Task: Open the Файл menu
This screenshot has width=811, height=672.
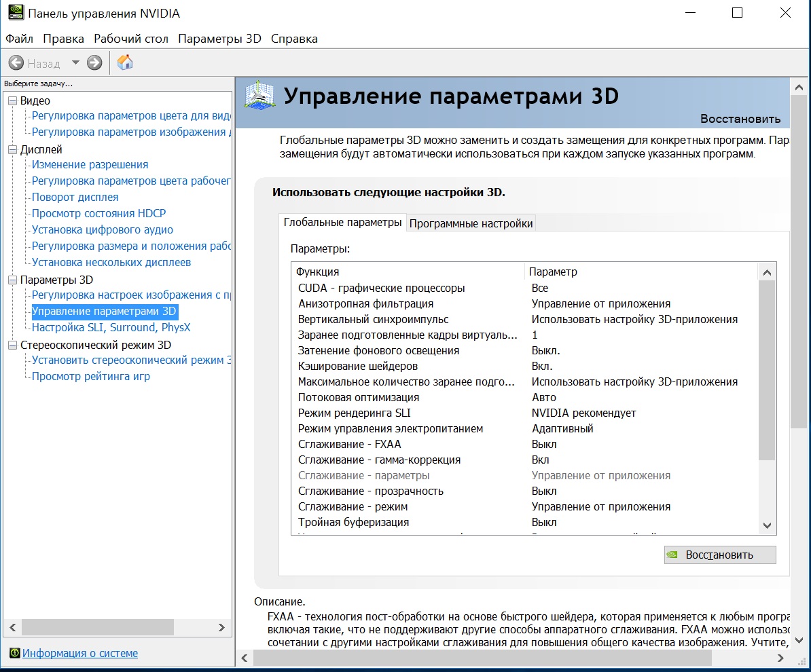Action: pyautogui.click(x=19, y=39)
